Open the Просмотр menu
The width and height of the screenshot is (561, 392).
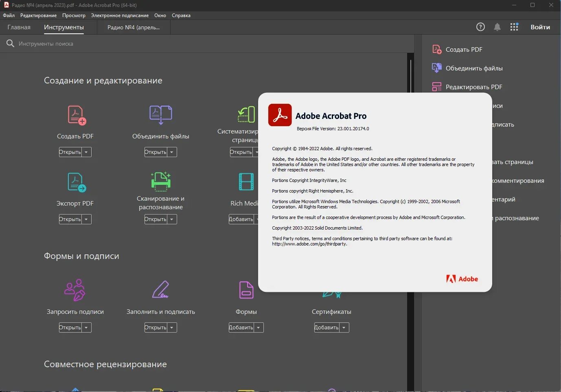click(x=74, y=15)
